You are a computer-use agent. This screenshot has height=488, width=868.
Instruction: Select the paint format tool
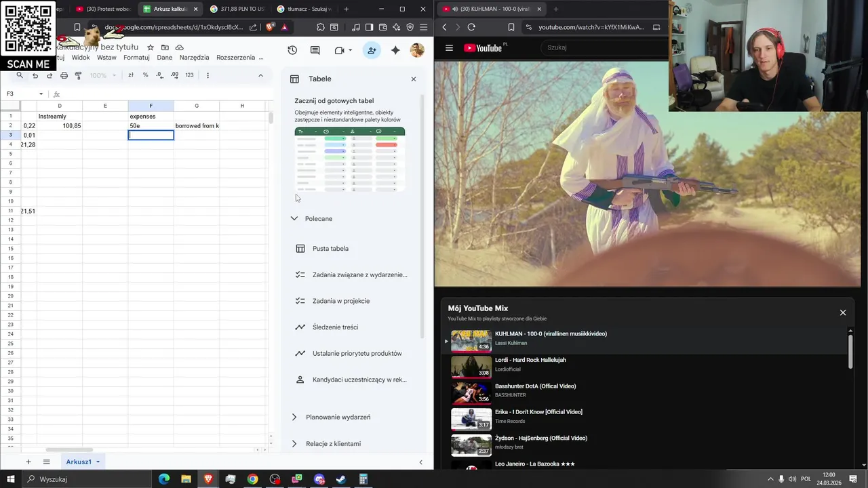78,75
